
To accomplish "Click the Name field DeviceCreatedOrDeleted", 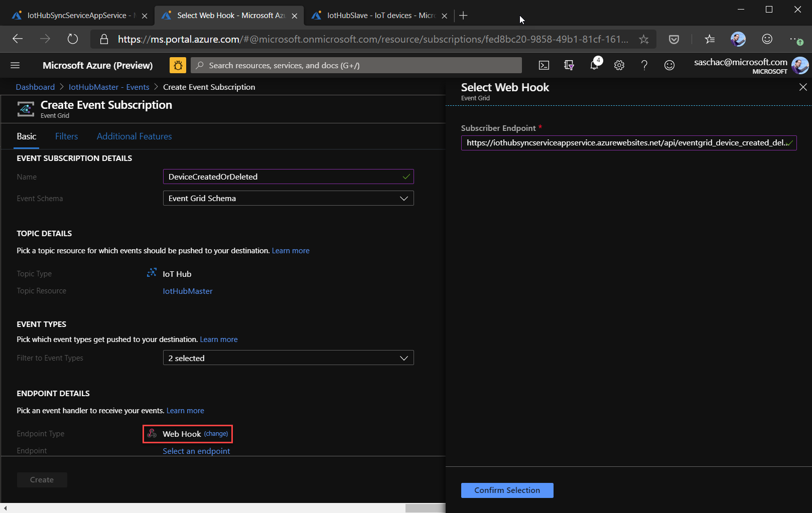I will click(289, 177).
